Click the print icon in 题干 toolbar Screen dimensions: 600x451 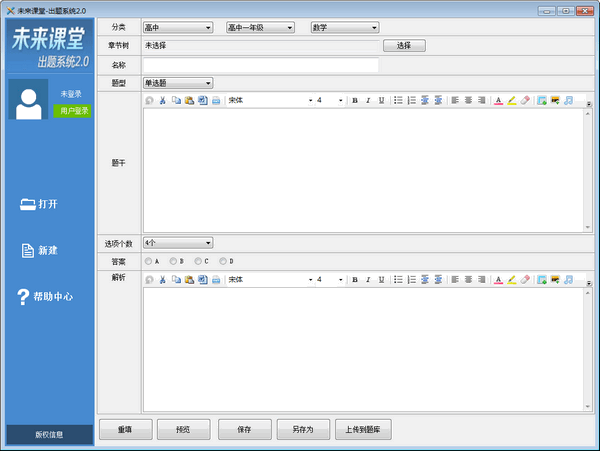click(215, 100)
